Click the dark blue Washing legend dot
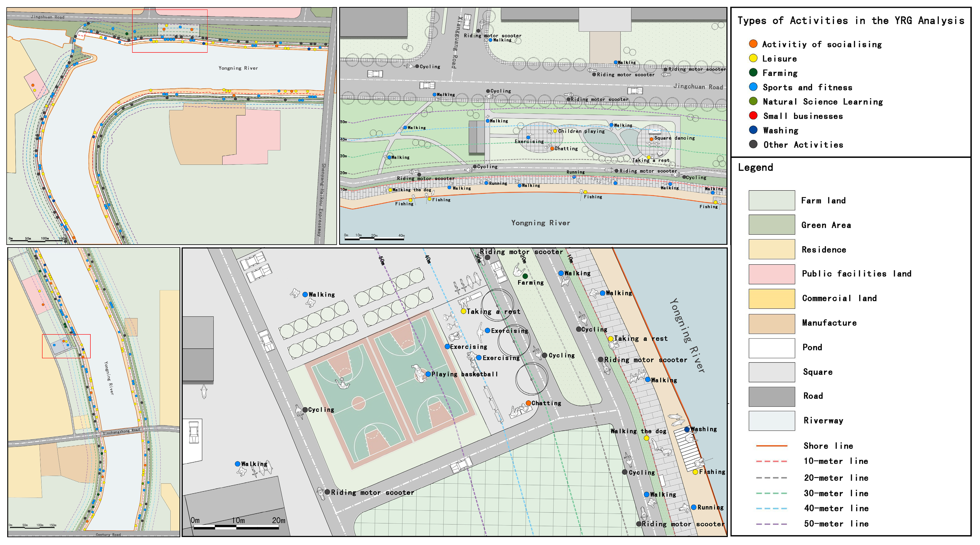This screenshot has height=545, width=980. [x=753, y=130]
